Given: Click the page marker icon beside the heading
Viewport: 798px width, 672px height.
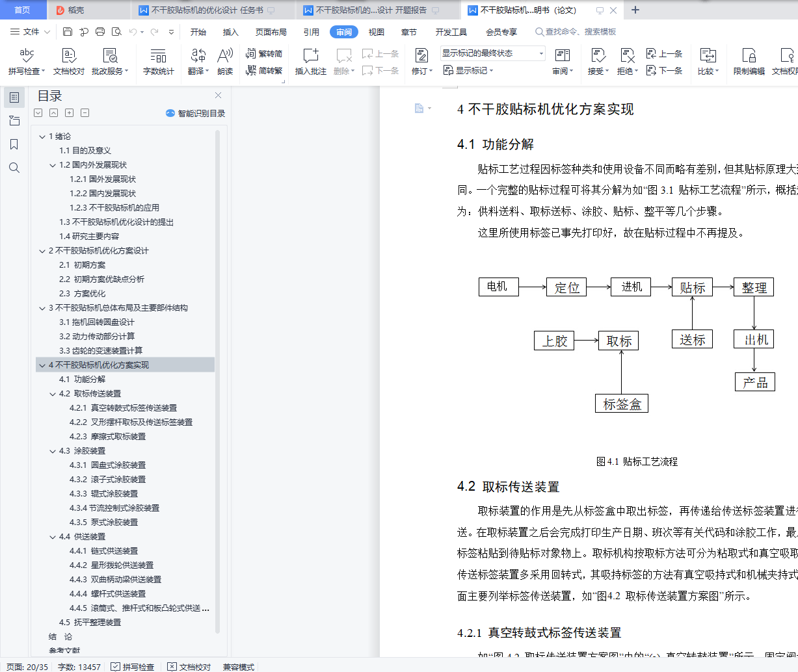Looking at the screenshot, I should click(x=419, y=109).
